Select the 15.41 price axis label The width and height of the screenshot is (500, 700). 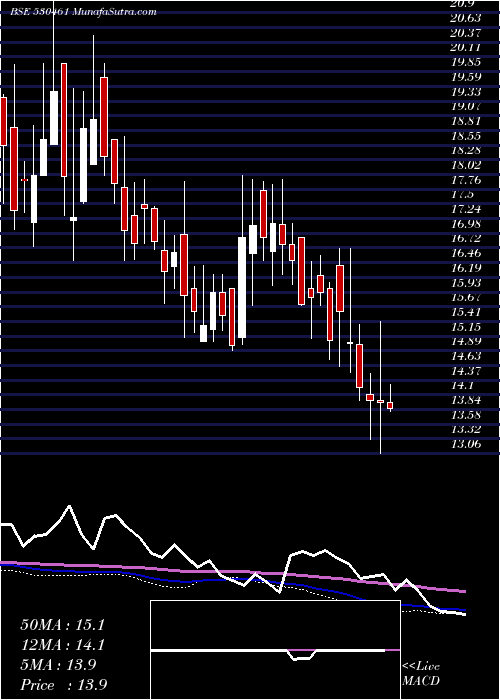click(466, 312)
